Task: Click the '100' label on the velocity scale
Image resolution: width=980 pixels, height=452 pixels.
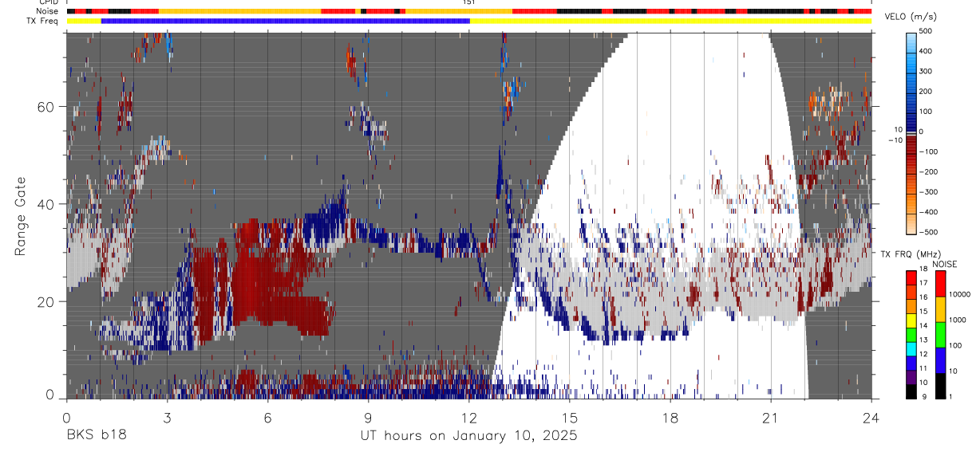Action: [926, 111]
